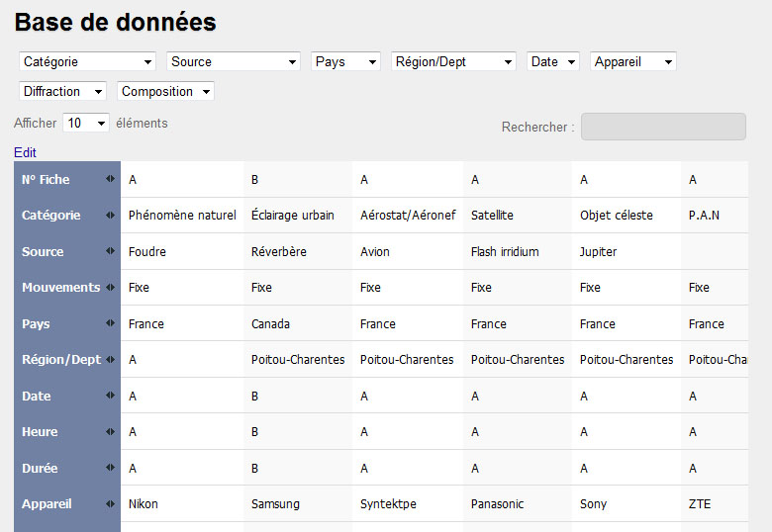Click sort arrows icon in N° Fiche row
The image size is (772, 532).
click(111, 179)
